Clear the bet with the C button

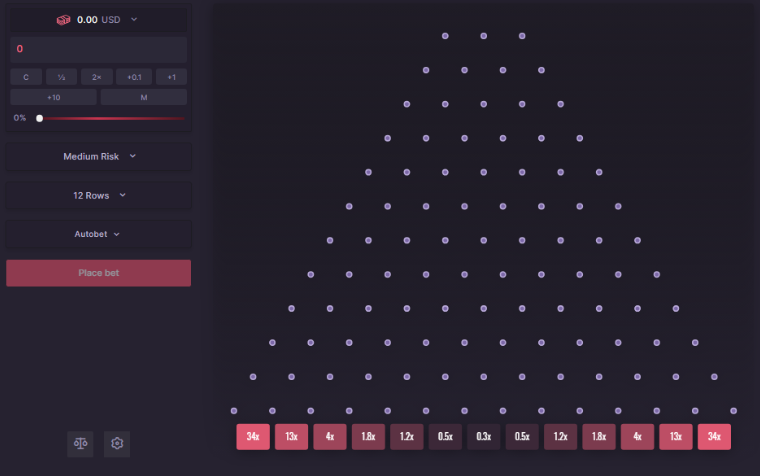coord(25,77)
